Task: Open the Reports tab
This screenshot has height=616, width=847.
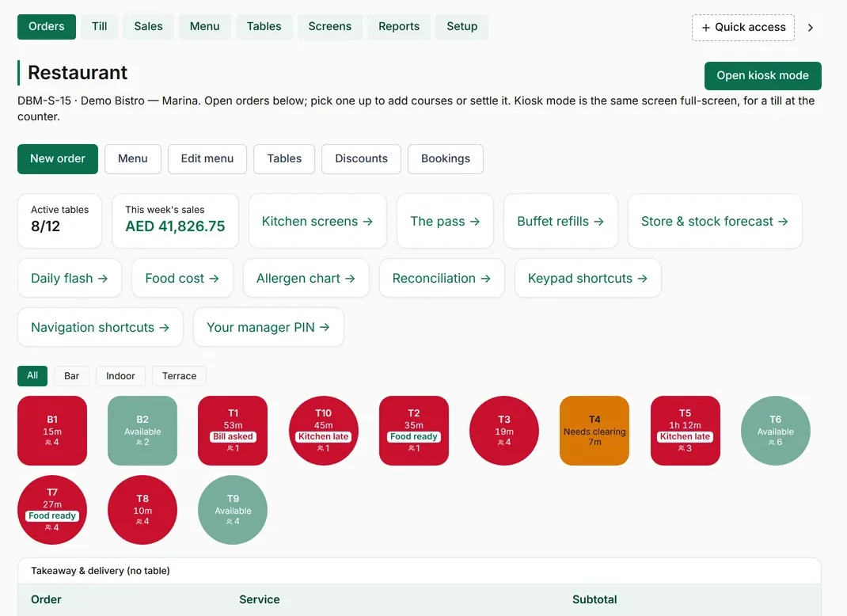Action: click(399, 26)
